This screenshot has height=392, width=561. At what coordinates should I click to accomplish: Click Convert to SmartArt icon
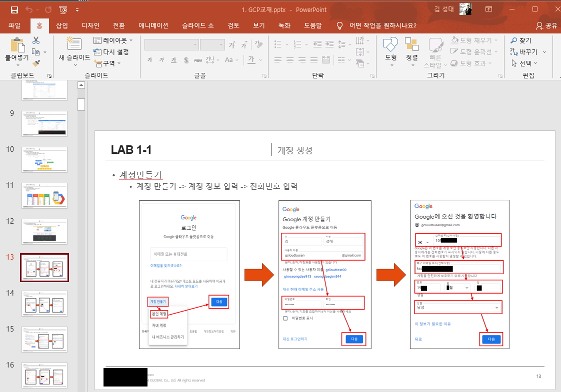360,63
